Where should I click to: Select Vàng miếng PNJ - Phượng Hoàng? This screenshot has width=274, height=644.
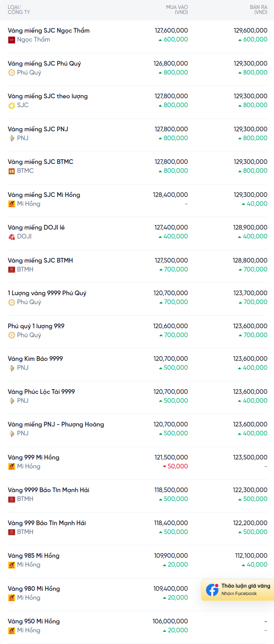(x=56, y=425)
